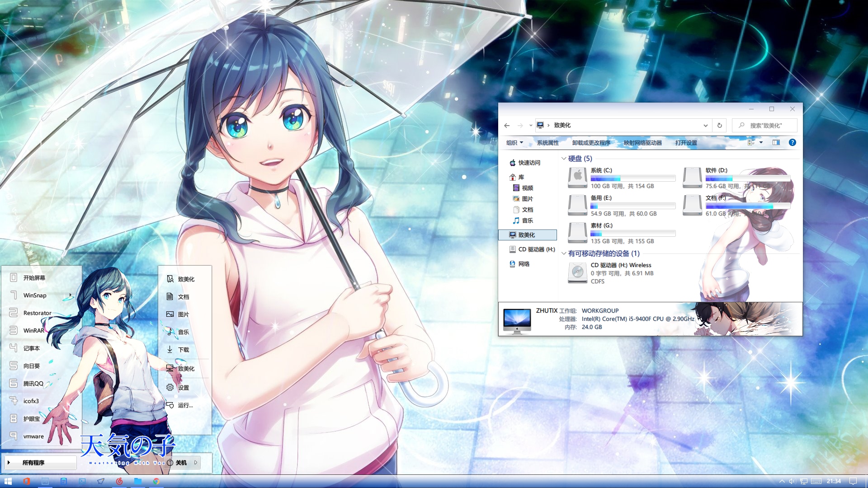Go back in Explorer window
Viewport: 868px width, 488px height.
tap(507, 125)
